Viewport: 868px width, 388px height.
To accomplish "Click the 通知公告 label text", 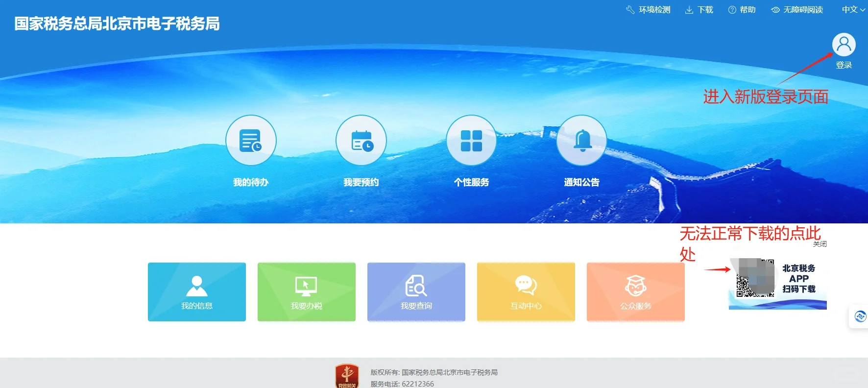I will pyautogui.click(x=581, y=182).
